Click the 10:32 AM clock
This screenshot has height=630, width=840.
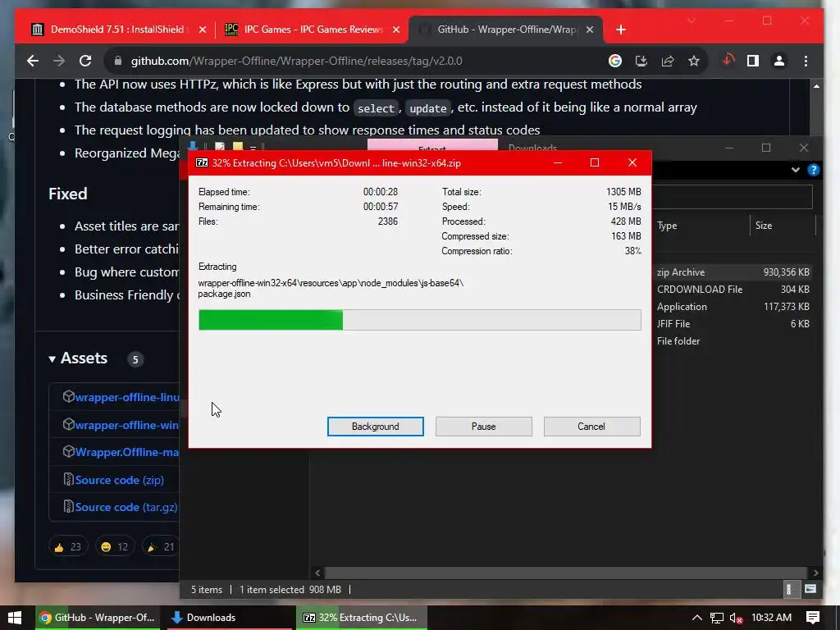(x=771, y=618)
